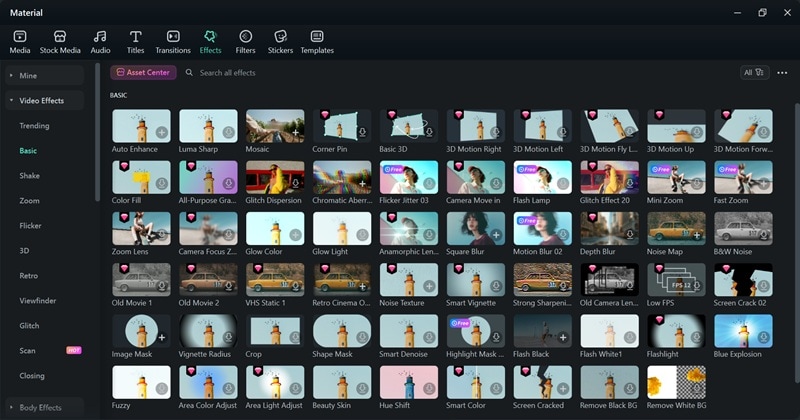Select the Flicker category
This screenshot has width=800, height=420.
[30, 226]
